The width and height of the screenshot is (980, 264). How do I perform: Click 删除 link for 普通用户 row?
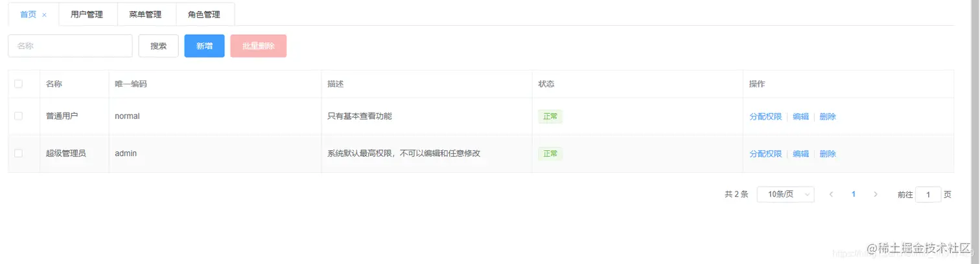pos(828,116)
